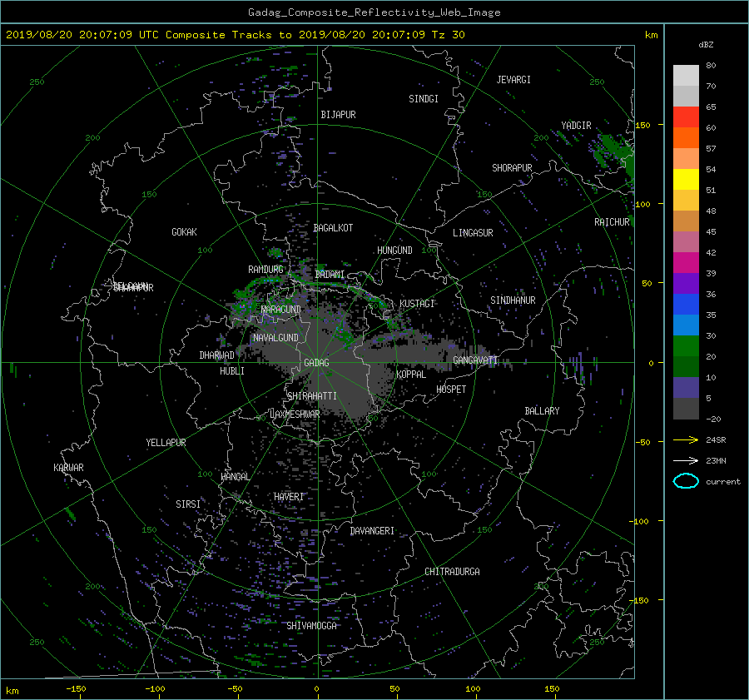Click the KOPPAL city label
This screenshot has height=700, width=749.
411,374
